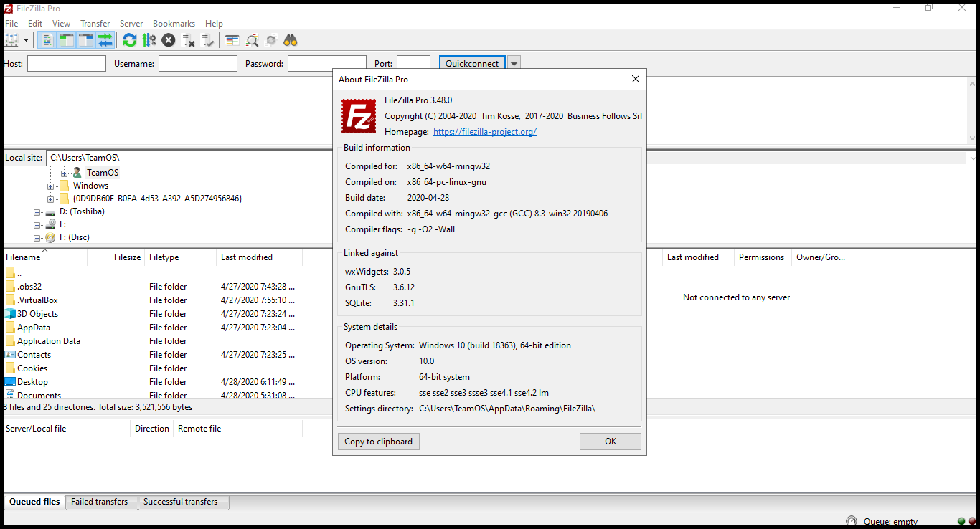Open the File menu
The width and height of the screenshot is (980, 529).
(x=11, y=24)
